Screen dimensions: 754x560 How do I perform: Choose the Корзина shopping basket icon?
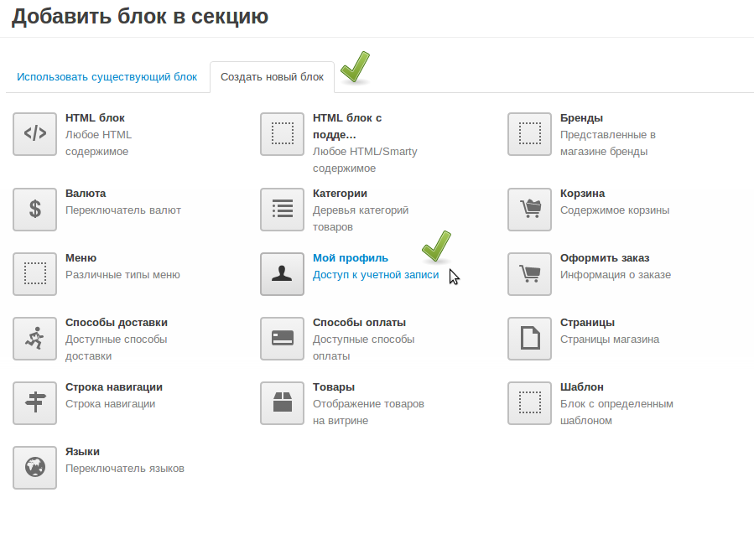point(529,209)
